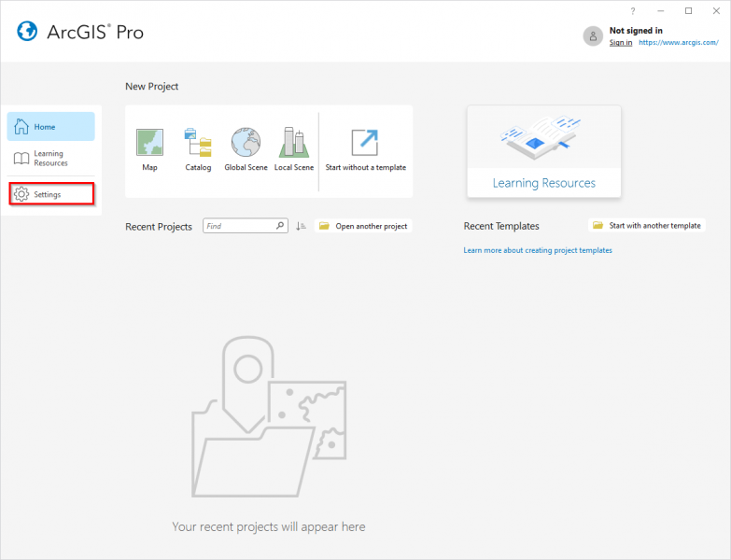Click the Sign in link

click(x=621, y=42)
